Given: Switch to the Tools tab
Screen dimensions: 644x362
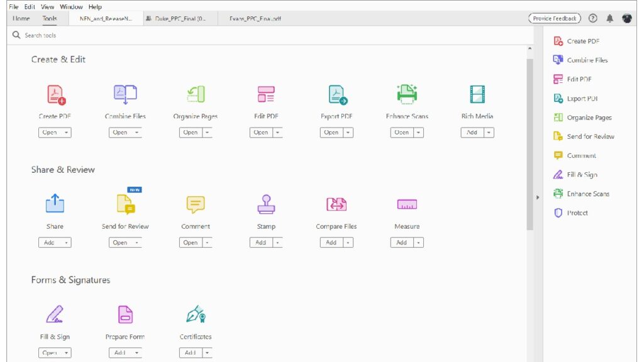Looking at the screenshot, I should click(x=50, y=18).
